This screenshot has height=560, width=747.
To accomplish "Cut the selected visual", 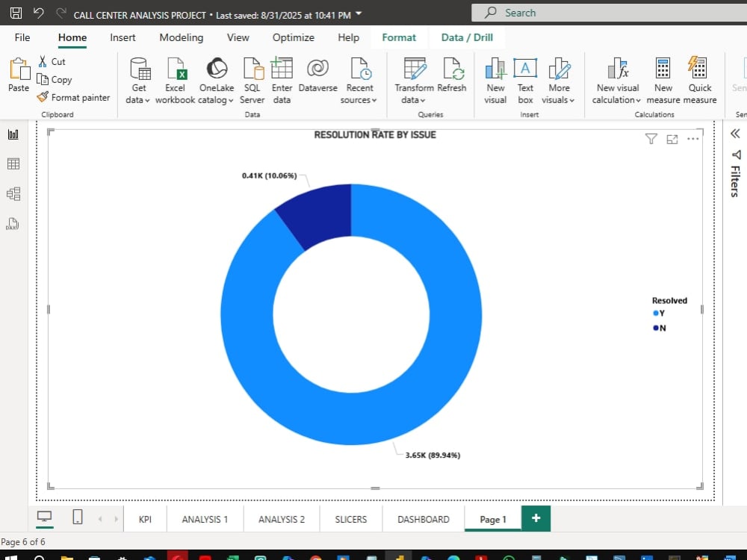I will (52, 61).
